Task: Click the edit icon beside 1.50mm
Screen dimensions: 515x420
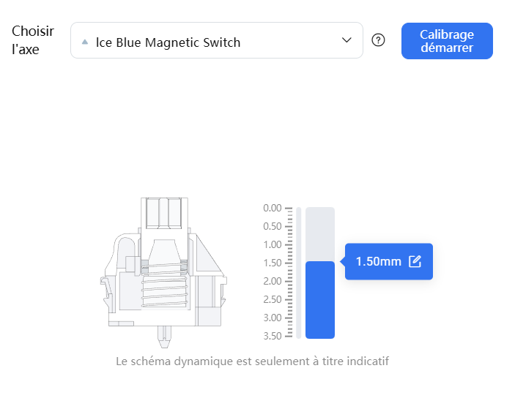Action: coord(415,261)
